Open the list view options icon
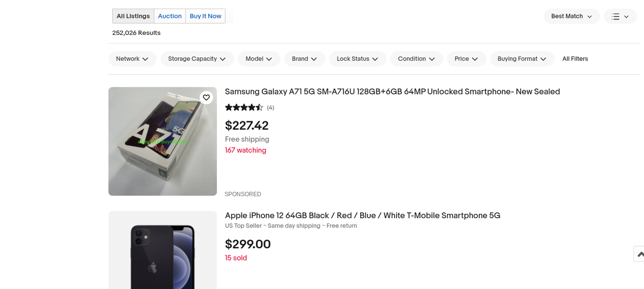 tap(620, 16)
